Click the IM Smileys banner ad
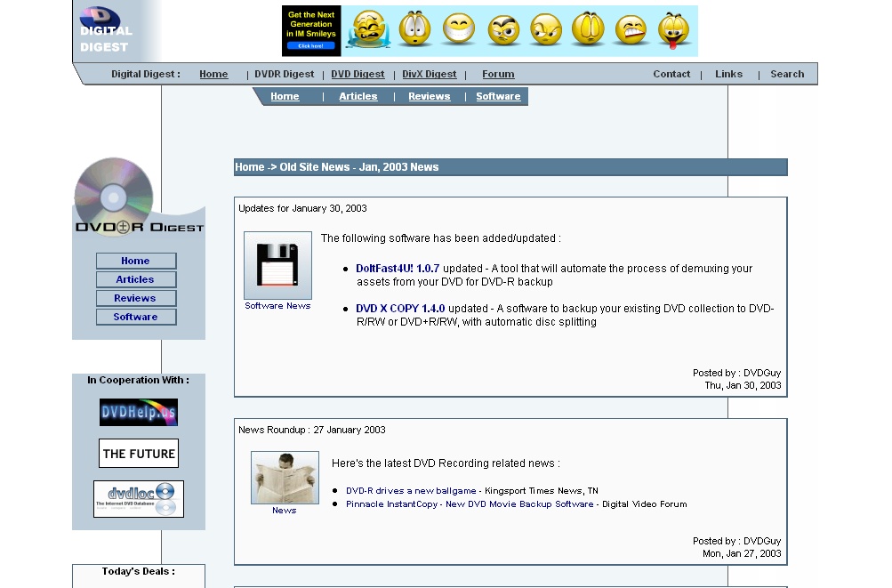The height and width of the screenshot is (588, 892). [x=311, y=31]
